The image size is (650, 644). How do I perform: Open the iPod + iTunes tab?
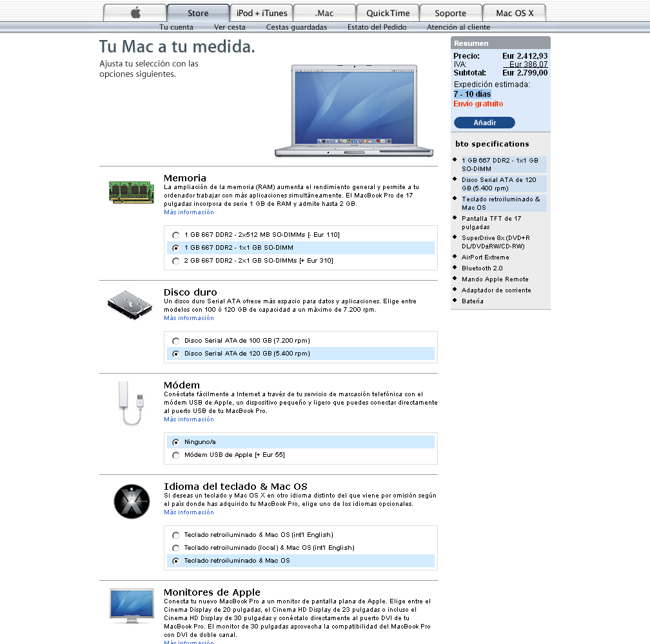[x=262, y=13]
